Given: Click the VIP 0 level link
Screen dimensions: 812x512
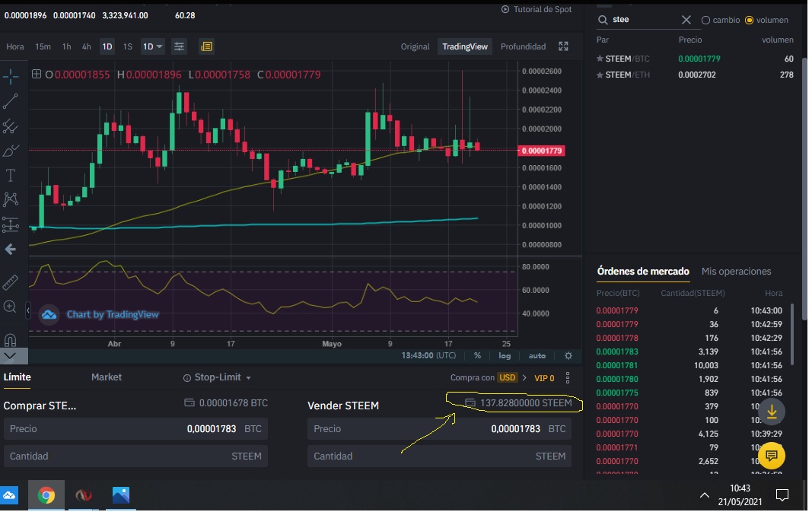Looking at the screenshot, I should [x=544, y=378].
